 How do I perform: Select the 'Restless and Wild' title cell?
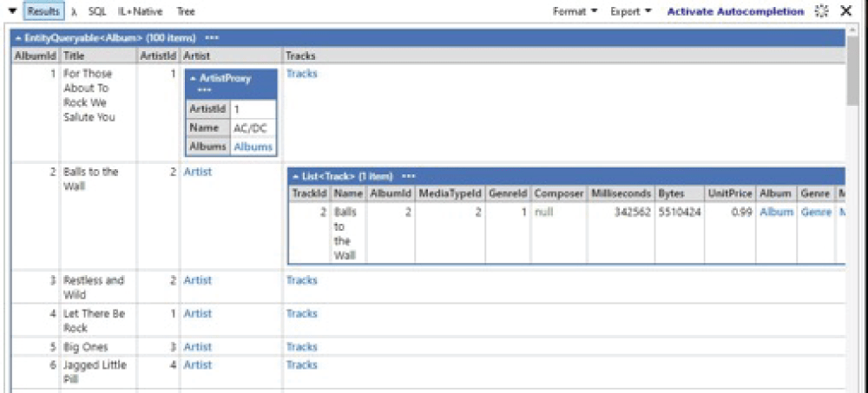(94, 287)
